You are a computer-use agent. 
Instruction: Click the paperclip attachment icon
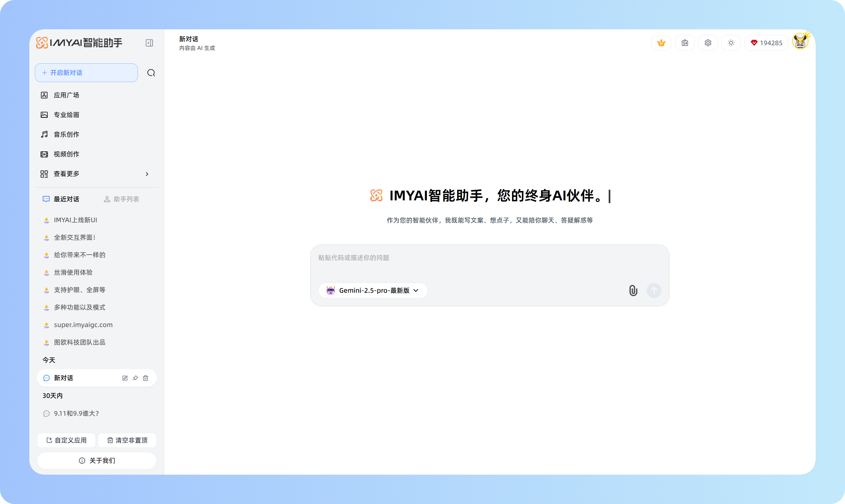pos(633,290)
